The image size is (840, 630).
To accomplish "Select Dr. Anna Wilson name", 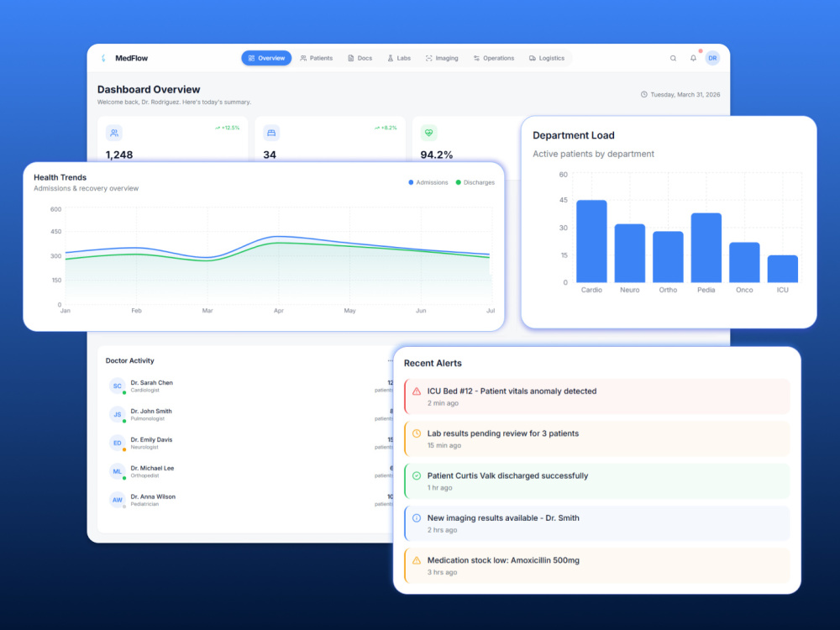I will 153,496.
